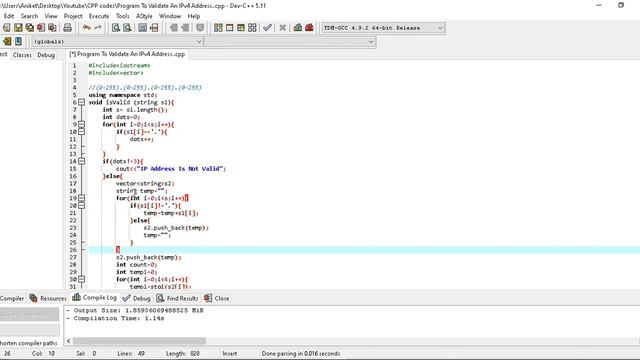Collapse the if block fold at line 10

point(82,132)
